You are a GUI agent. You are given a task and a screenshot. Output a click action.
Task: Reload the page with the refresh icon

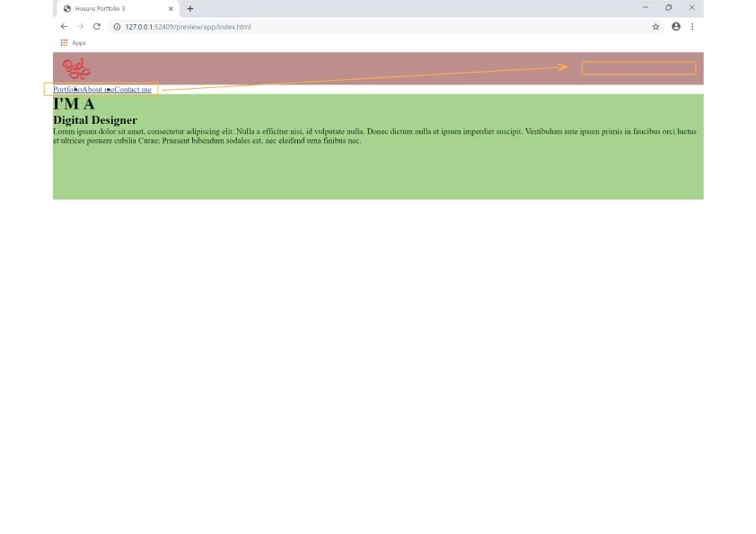[x=96, y=27]
